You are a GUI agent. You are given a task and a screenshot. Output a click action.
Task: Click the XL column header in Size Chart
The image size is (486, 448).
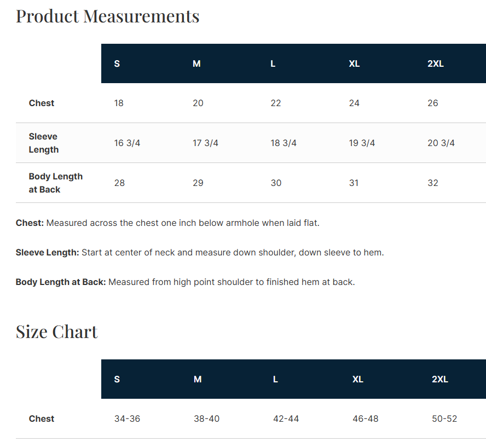pos(358,379)
